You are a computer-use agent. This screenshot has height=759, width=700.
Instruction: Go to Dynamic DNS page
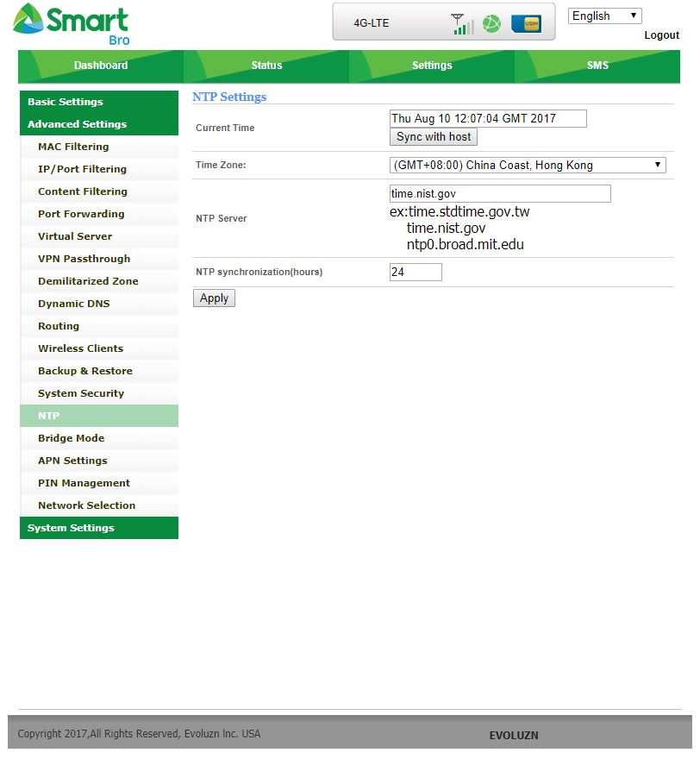tap(99, 304)
